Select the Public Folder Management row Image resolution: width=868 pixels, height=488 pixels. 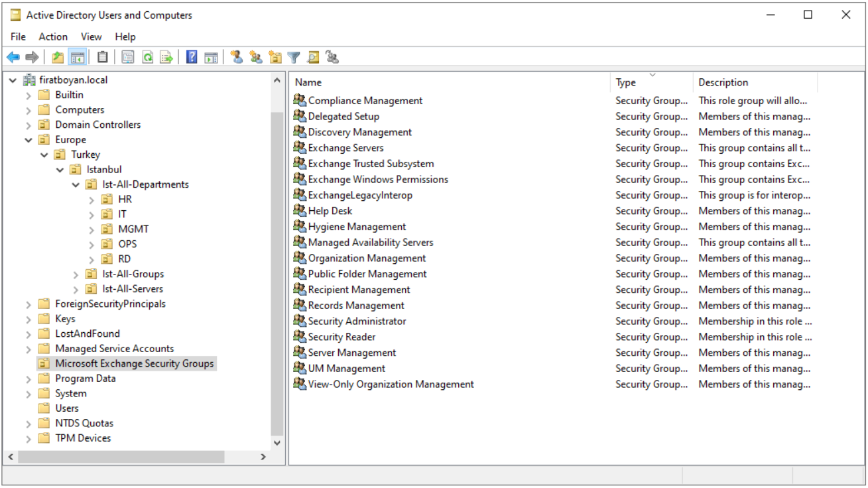(x=367, y=274)
